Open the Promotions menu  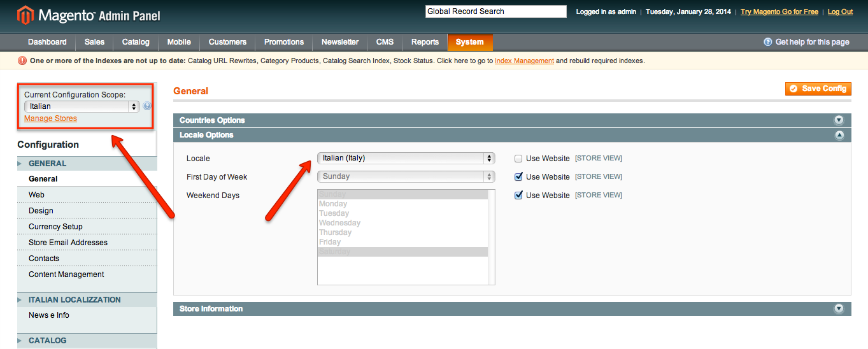(x=284, y=42)
